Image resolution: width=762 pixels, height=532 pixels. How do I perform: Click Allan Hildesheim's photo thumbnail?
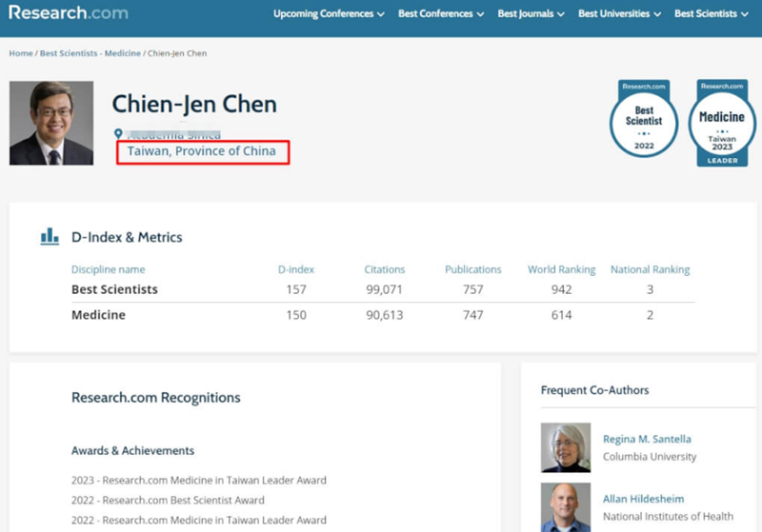tap(565, 506)
